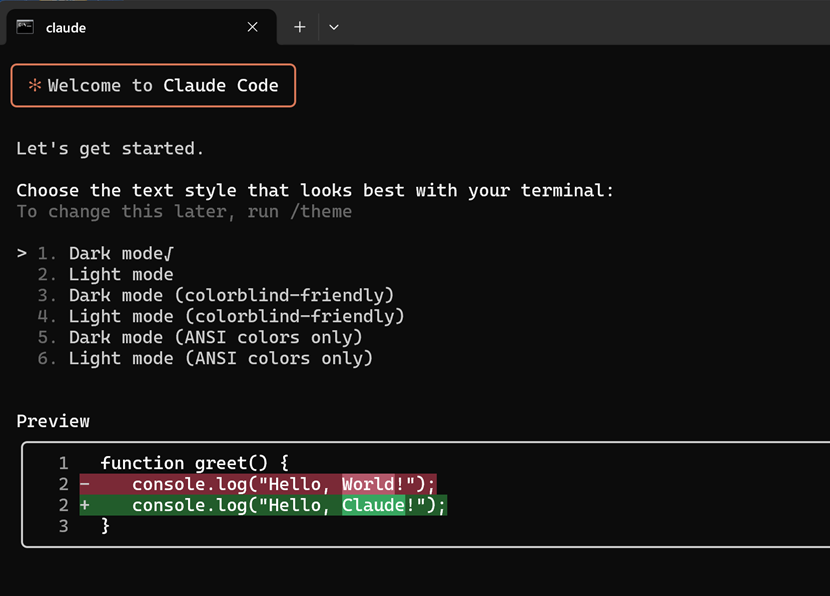Click the green + diff addition marker

[84, 505]
